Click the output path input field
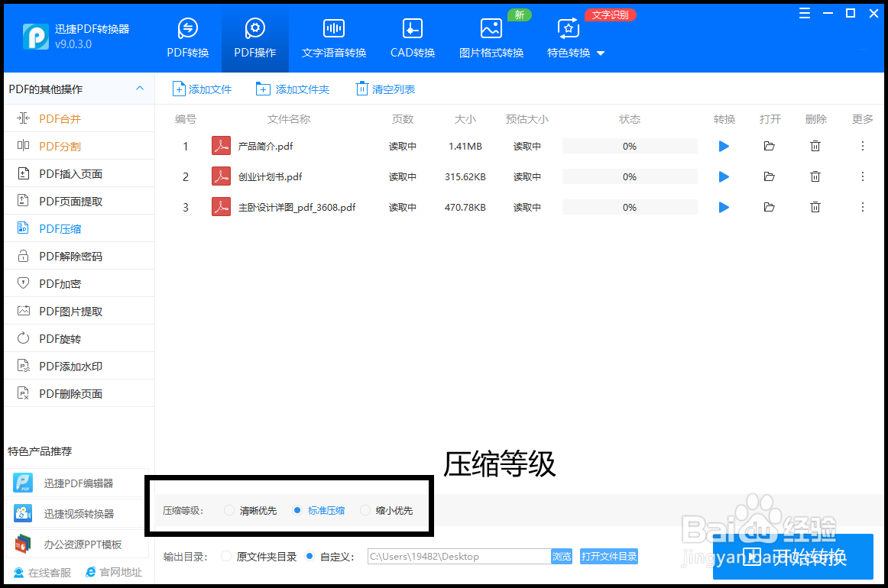This screenshot has width=888, height=588. point(459,556)
